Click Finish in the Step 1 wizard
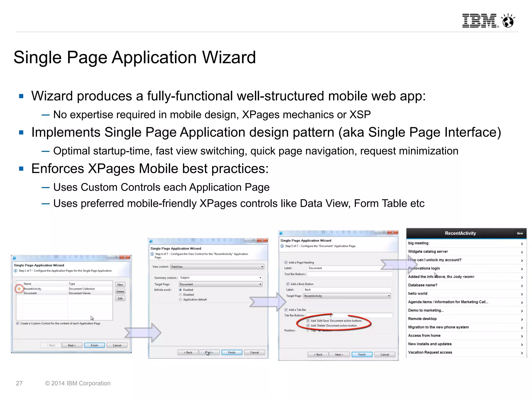 95,345
